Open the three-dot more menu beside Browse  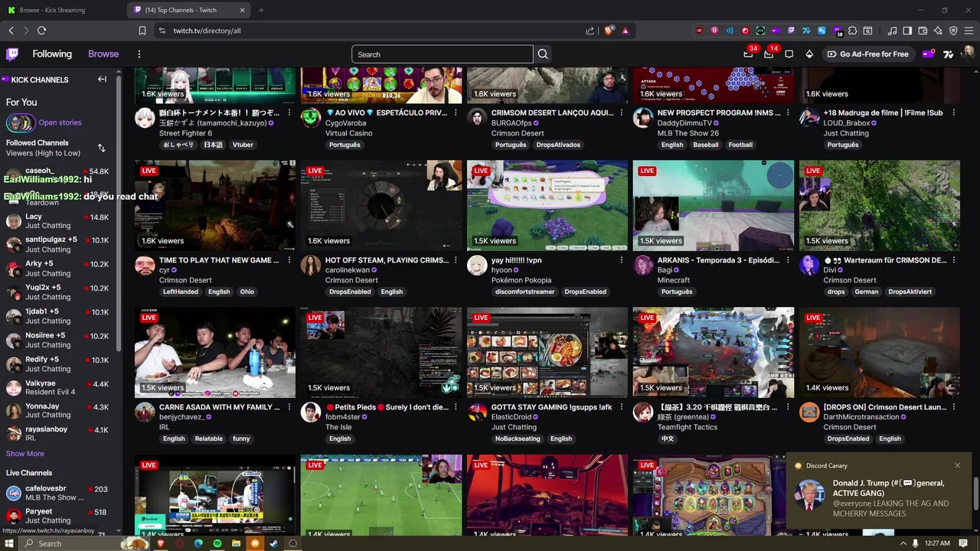click(139, 54)
